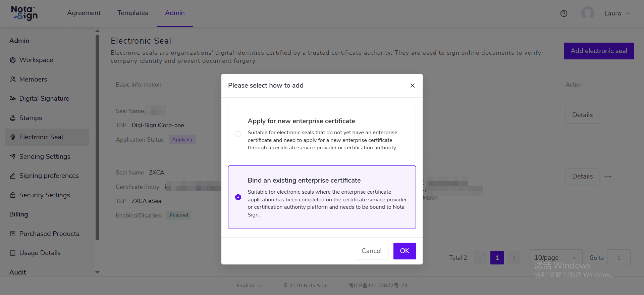The image size is (644, 295).
Task: Click the sidebar scroll-up arrow
Action: (x=98, y=31)
